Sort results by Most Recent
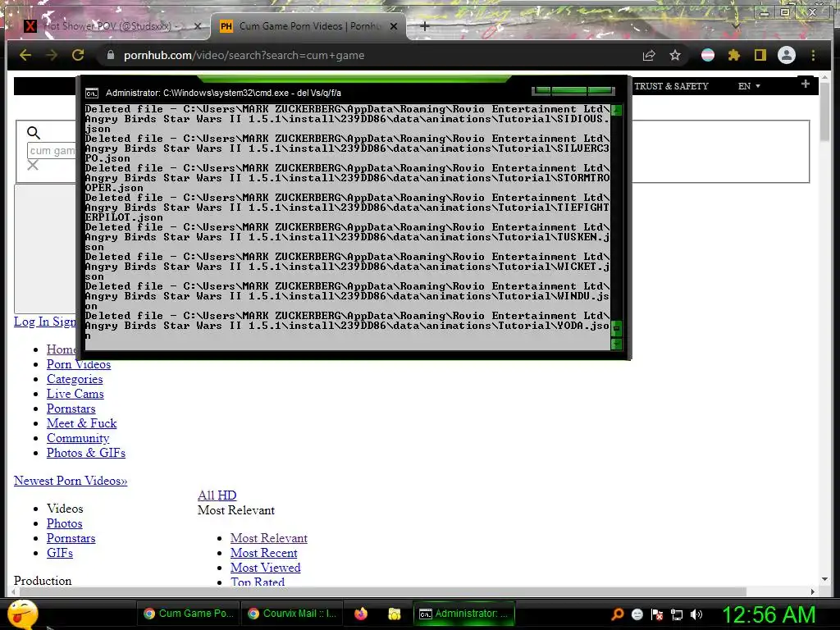 click(263, 553)
